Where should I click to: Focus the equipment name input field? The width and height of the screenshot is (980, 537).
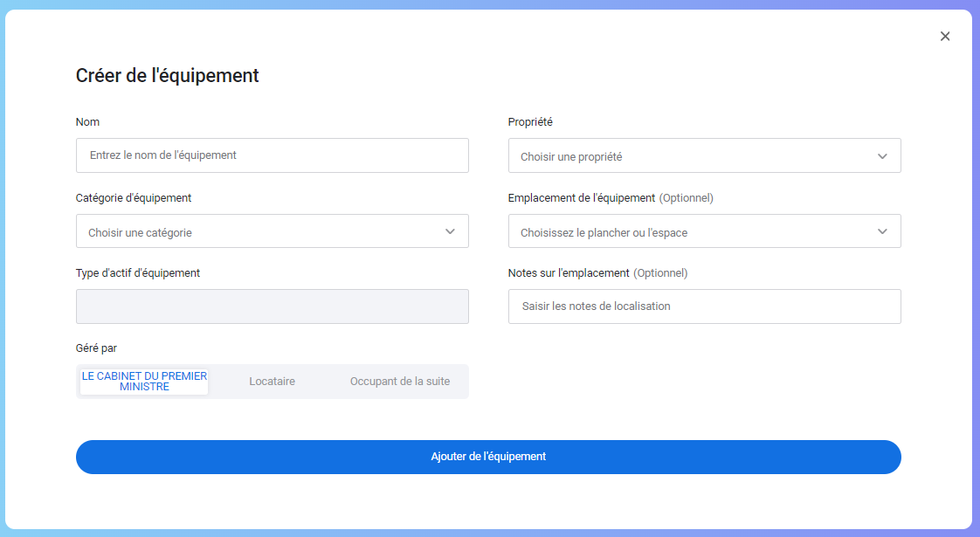[272, 155]
